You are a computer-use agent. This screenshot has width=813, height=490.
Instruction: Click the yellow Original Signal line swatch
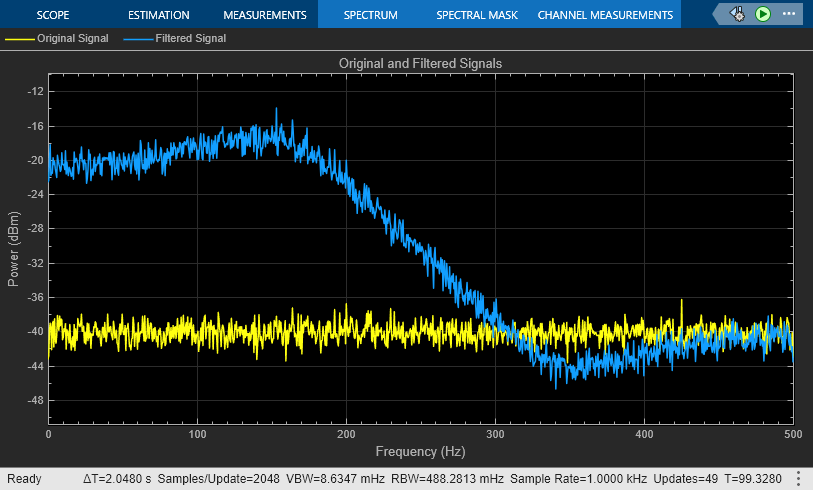19,38
